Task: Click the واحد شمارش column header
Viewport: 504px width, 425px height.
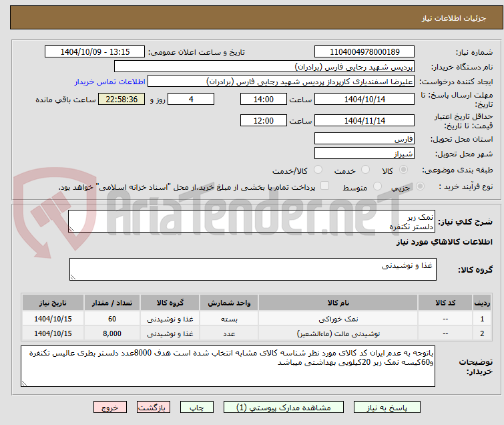Action: (x=229, y=303)
